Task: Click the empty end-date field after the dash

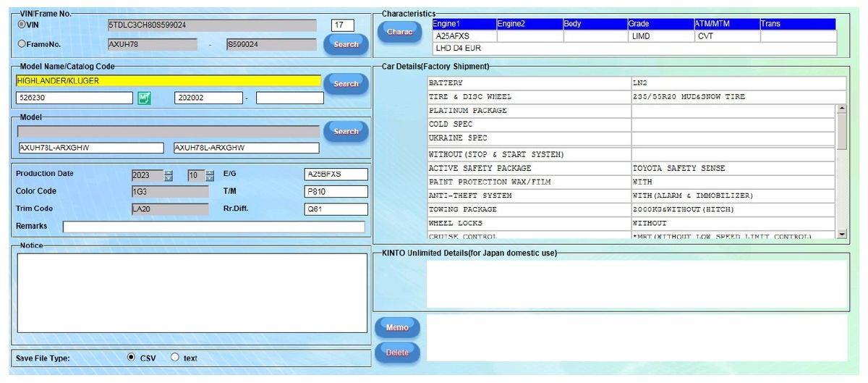Action: tap(289, 98)
